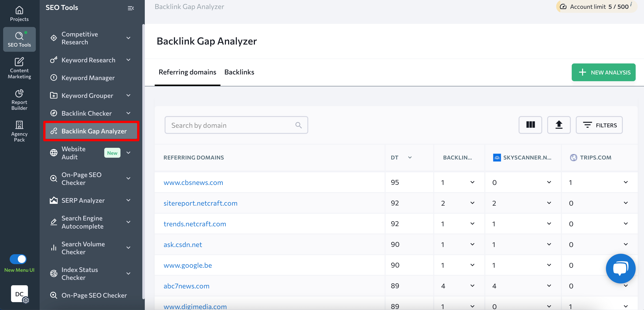
Task: Open the Report Builder
Action: pyautogui.click(x=19, y=99)
